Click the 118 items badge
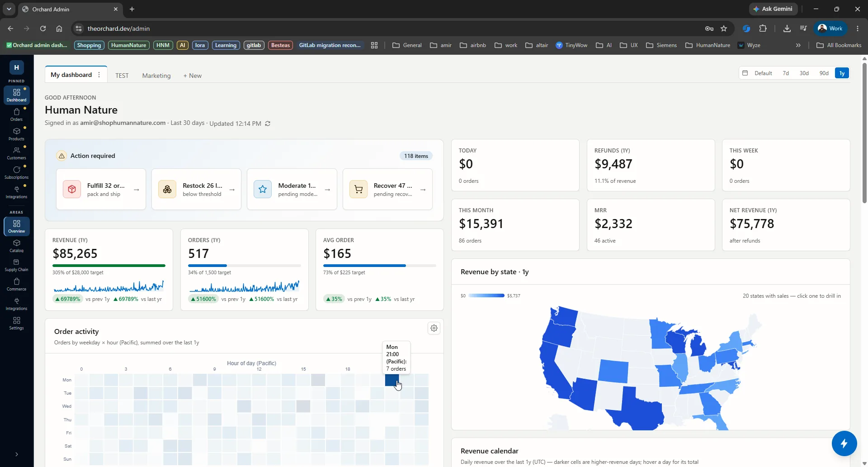868x467 pixels. click(x=416, y=156)
